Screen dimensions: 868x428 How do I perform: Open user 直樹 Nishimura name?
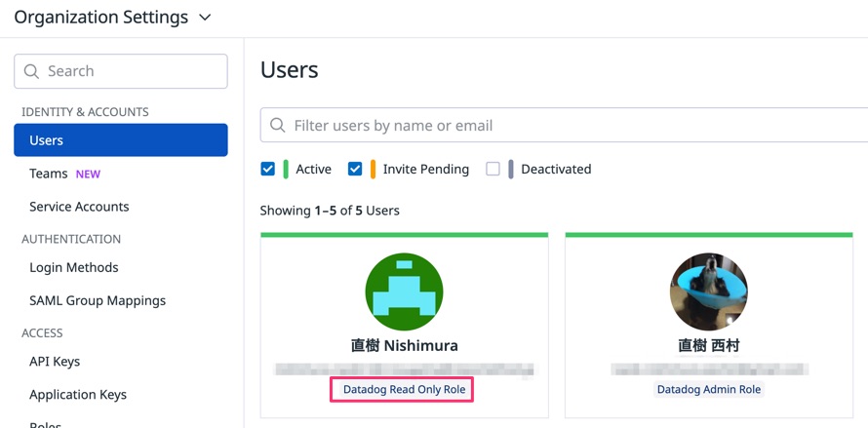point(404,346)
